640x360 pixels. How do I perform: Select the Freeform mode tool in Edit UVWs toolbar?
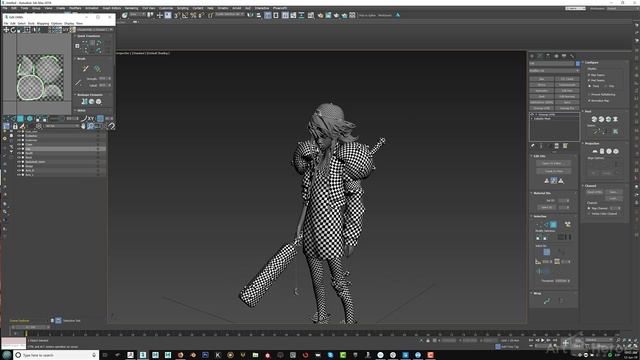(x=27, y=30)
